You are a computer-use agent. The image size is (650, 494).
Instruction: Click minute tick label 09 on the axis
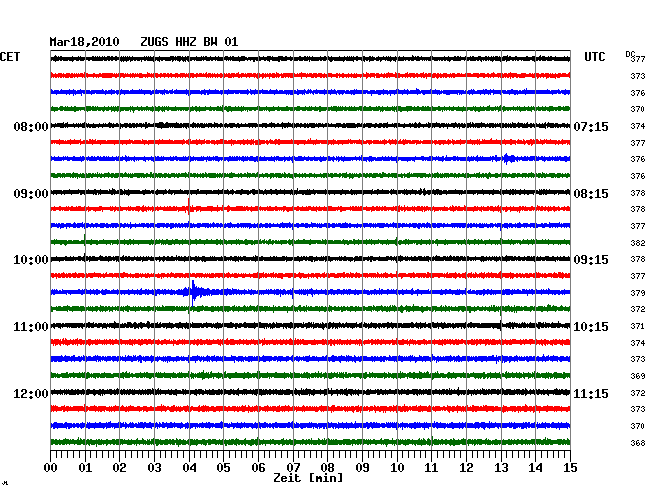362,468
